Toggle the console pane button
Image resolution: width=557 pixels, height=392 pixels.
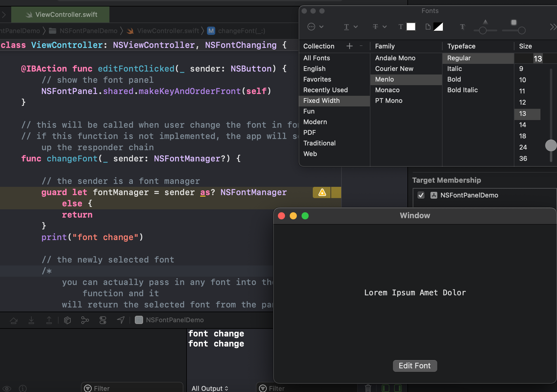[398, 388]
